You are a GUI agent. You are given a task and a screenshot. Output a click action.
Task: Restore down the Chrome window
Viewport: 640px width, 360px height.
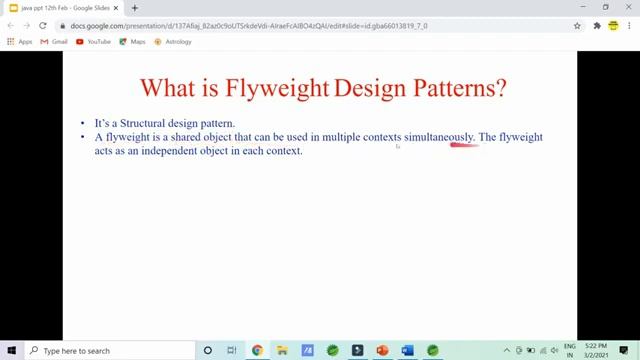point(606,7)
